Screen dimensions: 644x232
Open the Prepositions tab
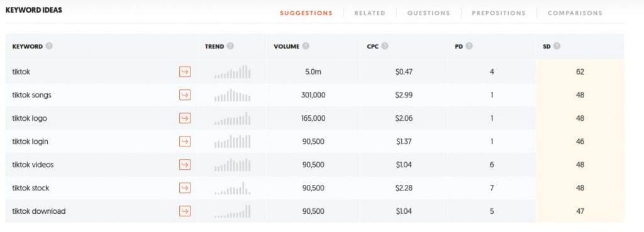point(499,13)
